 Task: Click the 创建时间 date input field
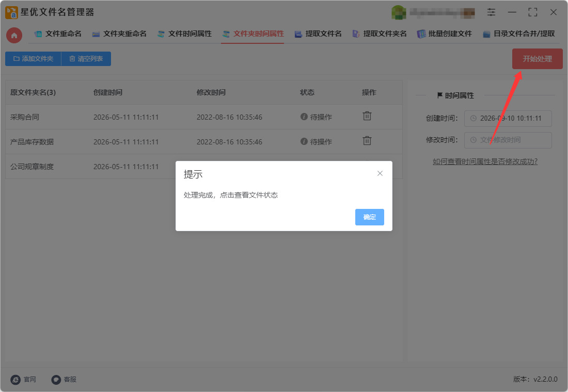pyautogui.click(x=508, y=118)
